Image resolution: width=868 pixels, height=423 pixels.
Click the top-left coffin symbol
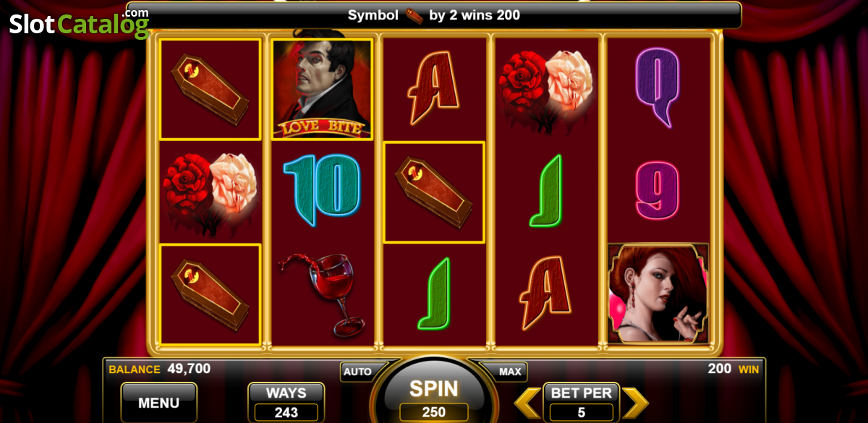tap(210, 89)
